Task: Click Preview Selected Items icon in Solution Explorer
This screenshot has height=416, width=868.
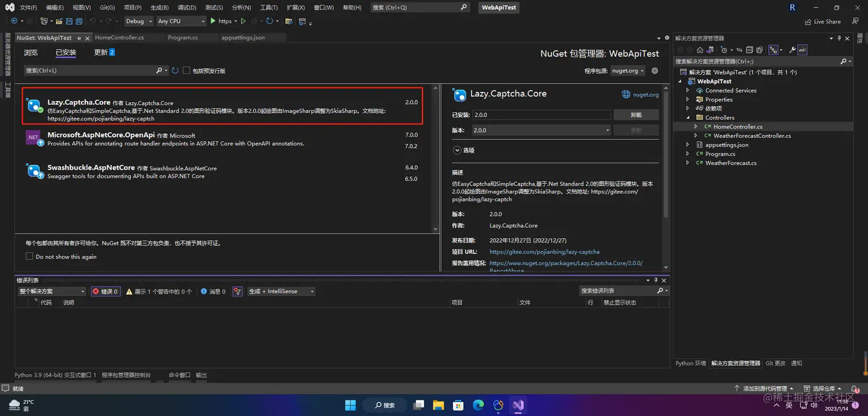Action: tap(803, 50)
